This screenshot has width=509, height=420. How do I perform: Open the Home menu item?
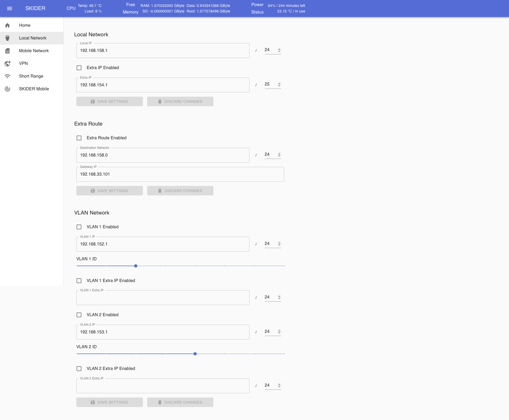coord(32,25)
